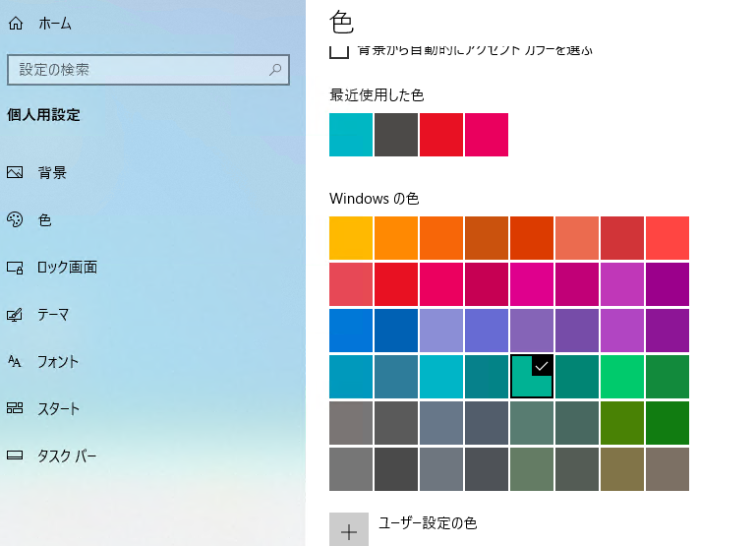Select the dark purple swatch ending the second row
Viewport: 756px width, 546px height.
[668, 284]
